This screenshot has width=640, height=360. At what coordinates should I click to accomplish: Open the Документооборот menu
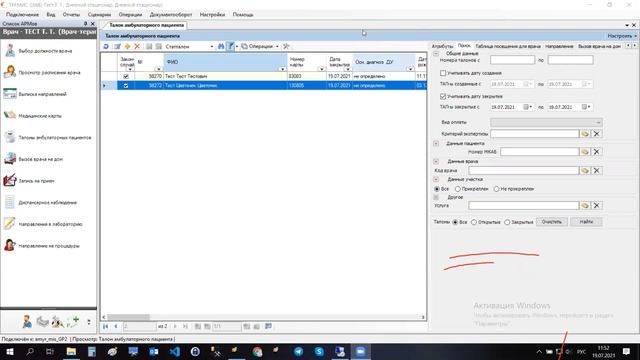tap(171, 14)
